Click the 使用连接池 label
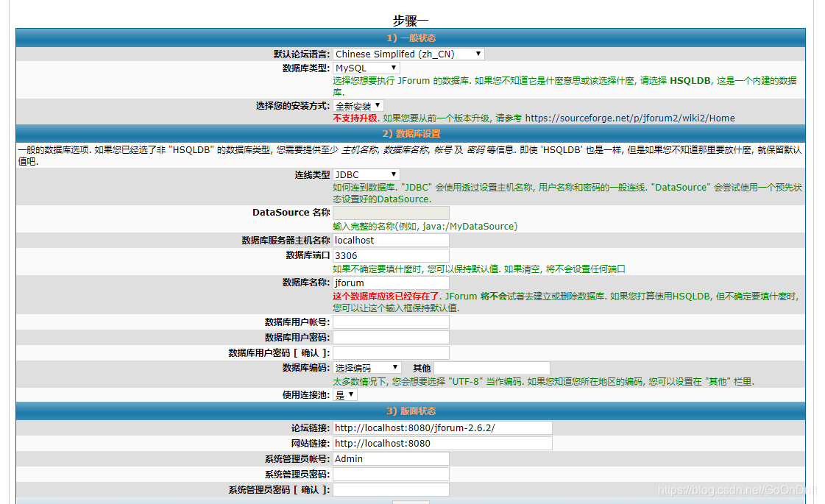The image size is (825, 504). tap(306, 395)
